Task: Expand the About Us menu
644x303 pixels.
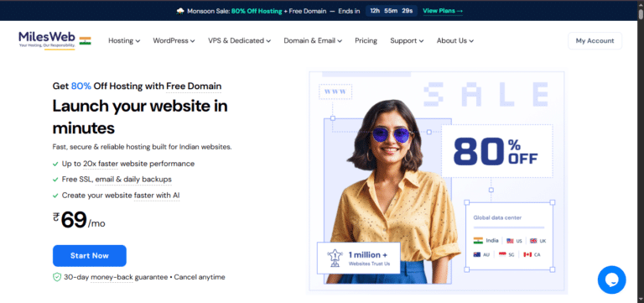Action: (455, 40)
